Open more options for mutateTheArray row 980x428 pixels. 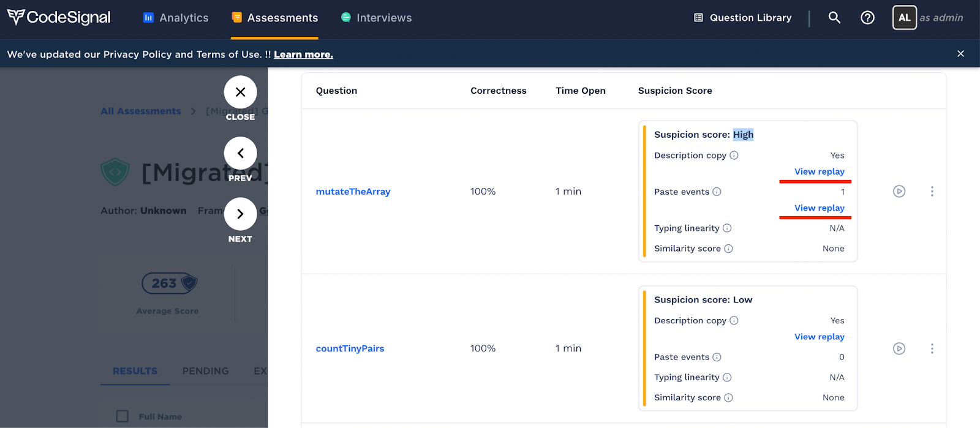coord(932,192)
